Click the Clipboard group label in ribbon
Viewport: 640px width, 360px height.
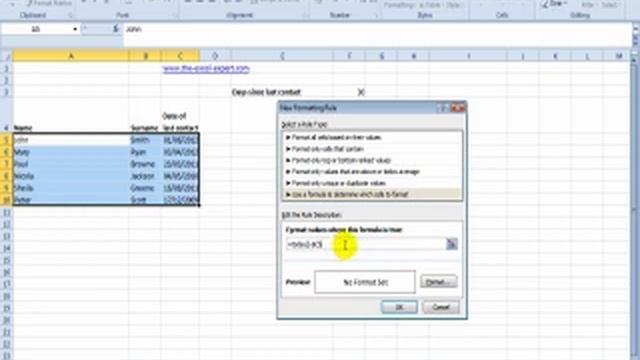[x=33, y=15]
